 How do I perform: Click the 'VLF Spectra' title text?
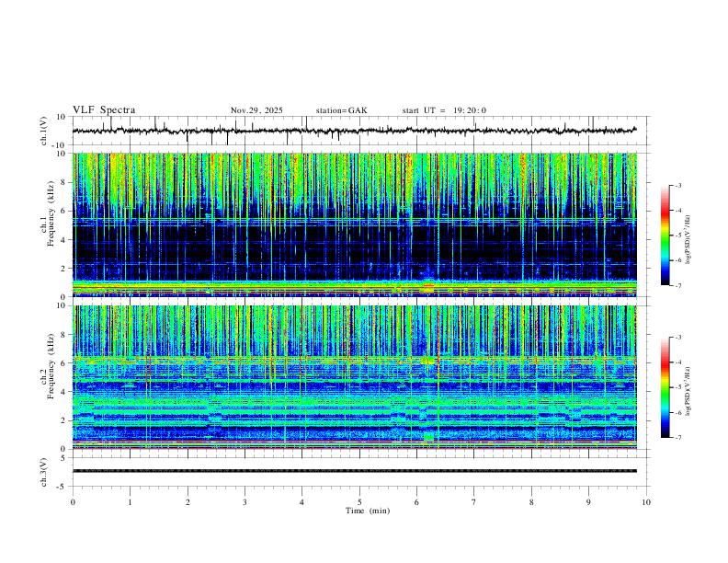coord(104,110)
